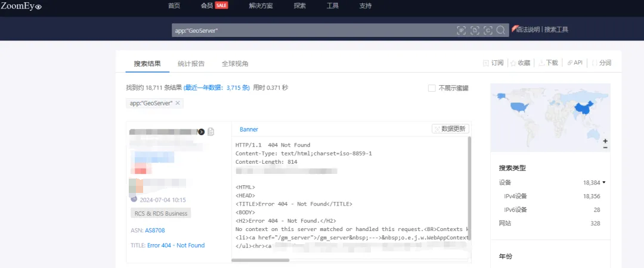Screen dimensions: 644x268
Task: Click the 分词 word segmentation option
Action: (601, 63)
